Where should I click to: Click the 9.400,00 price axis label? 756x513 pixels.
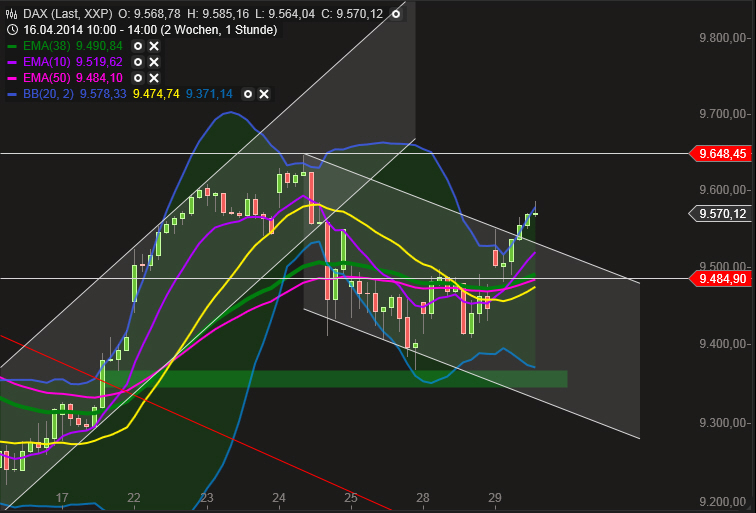pos(723,344)
